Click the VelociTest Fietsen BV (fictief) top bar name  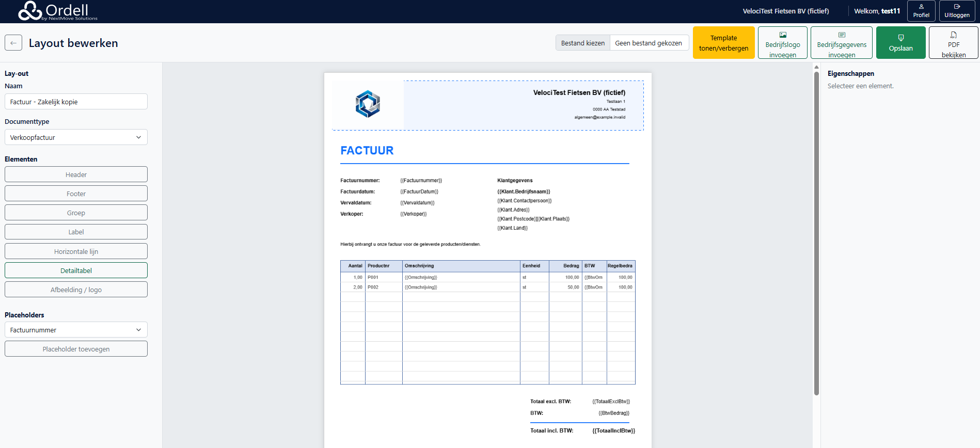[785, 11]
